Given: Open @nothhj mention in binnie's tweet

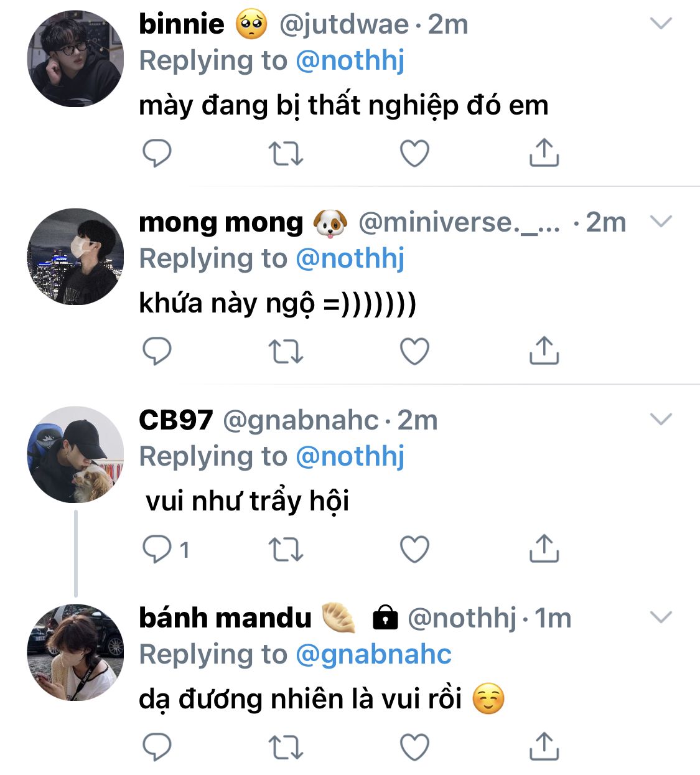Looking at the screenshot, I should (x=350, y=61).
